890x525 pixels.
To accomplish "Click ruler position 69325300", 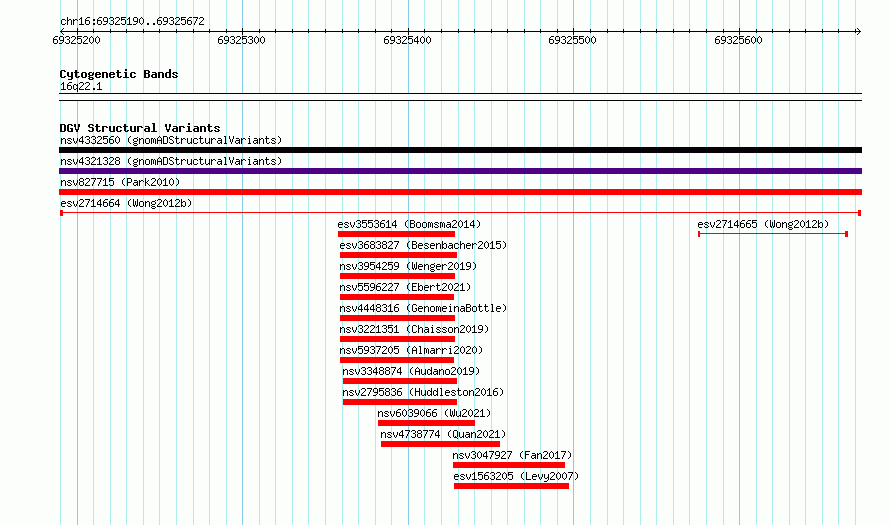I will 241,40.
